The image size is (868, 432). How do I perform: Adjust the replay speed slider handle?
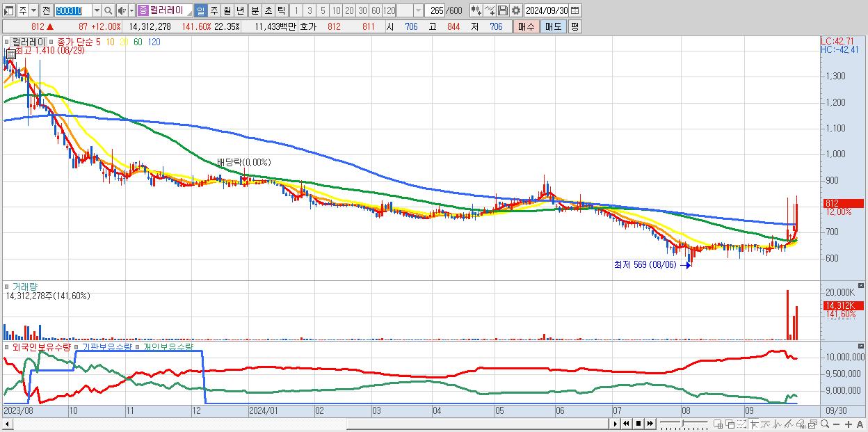pyautogui.click(x=682, y=423)
